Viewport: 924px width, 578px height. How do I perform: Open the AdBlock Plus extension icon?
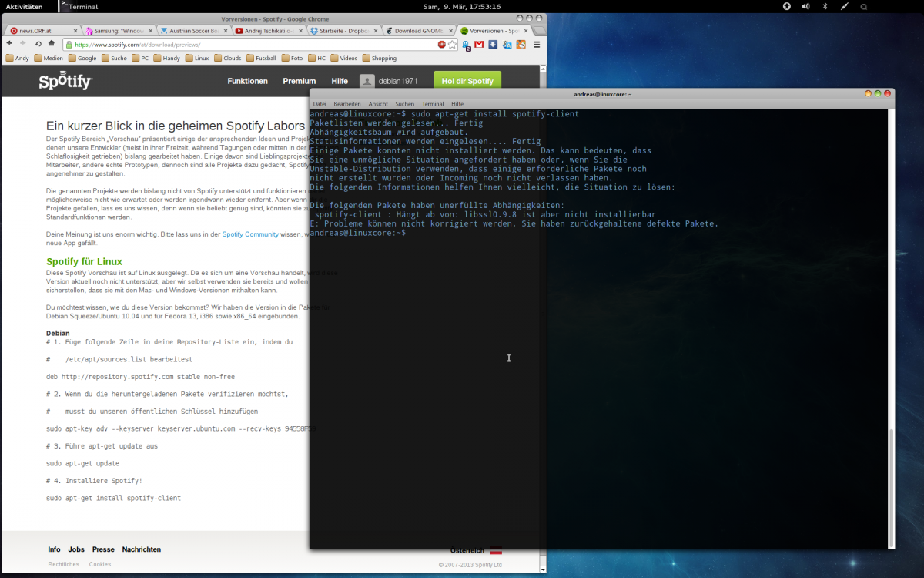coord(442,45)
